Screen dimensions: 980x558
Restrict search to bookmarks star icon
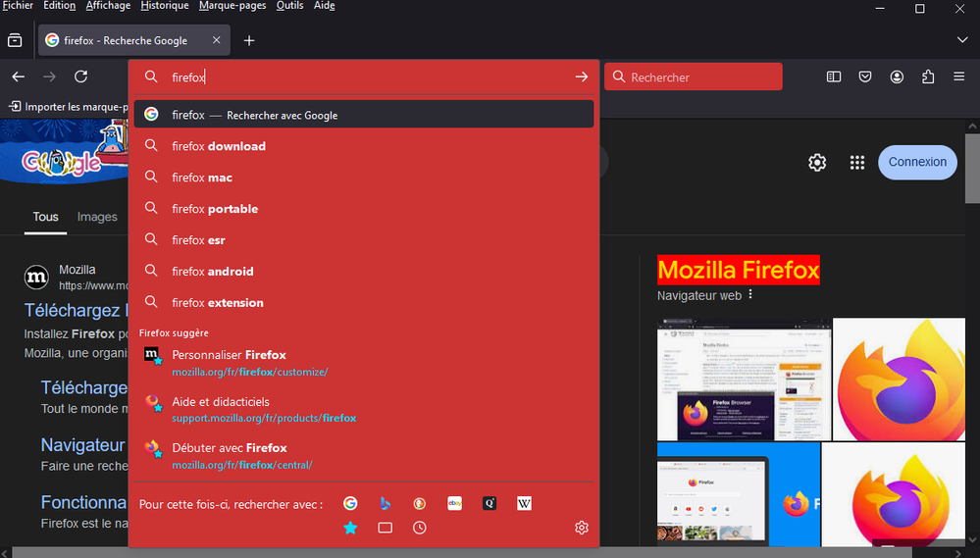pos(350,528)
